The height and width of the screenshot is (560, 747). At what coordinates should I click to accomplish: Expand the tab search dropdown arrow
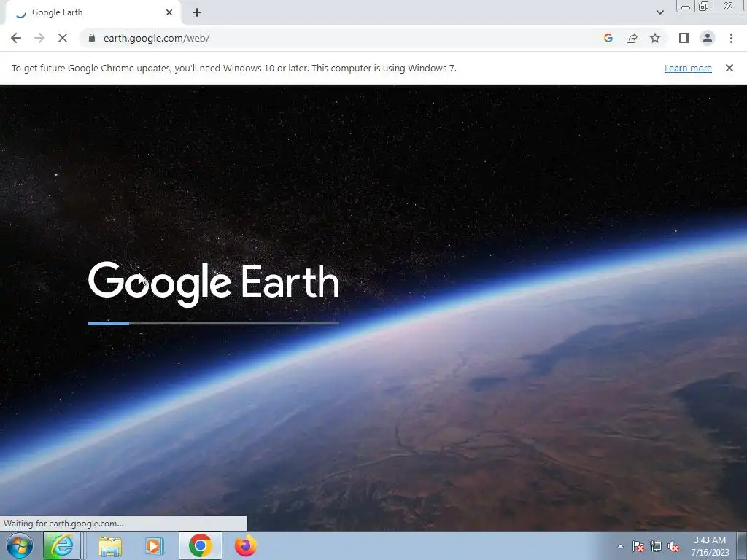coord(659,12)
